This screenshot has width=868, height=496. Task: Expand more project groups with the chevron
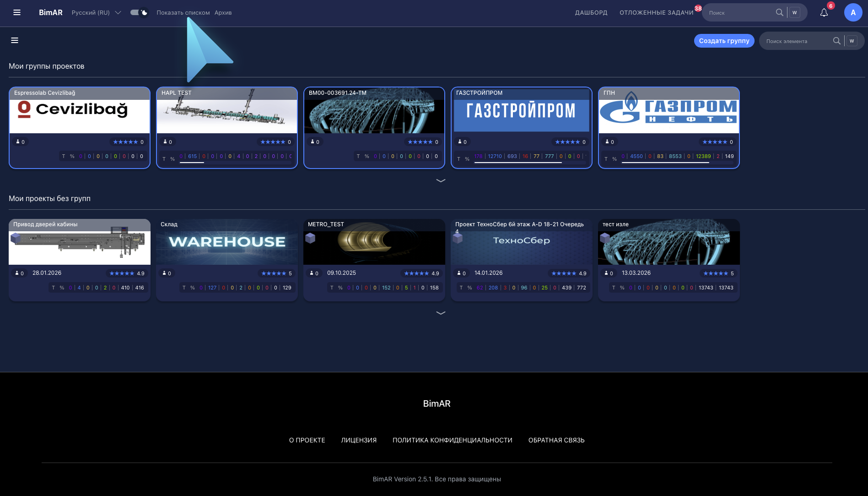coord(441,180)
